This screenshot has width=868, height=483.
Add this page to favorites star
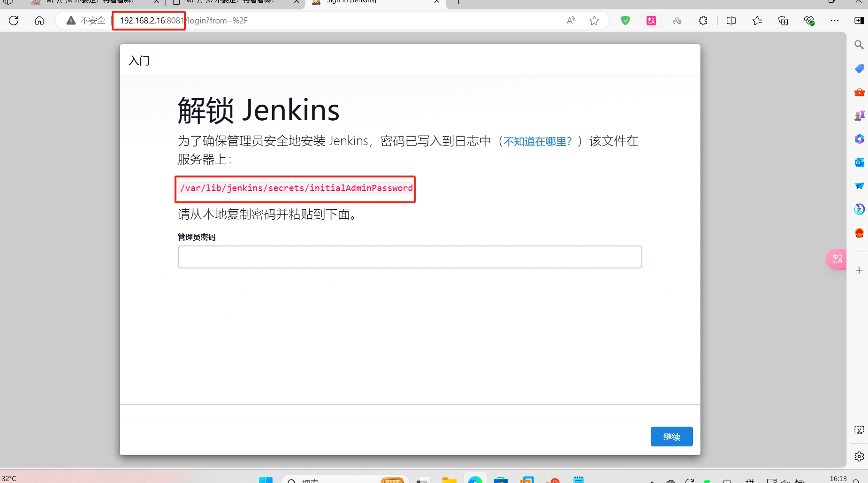[x=594, y=20]
